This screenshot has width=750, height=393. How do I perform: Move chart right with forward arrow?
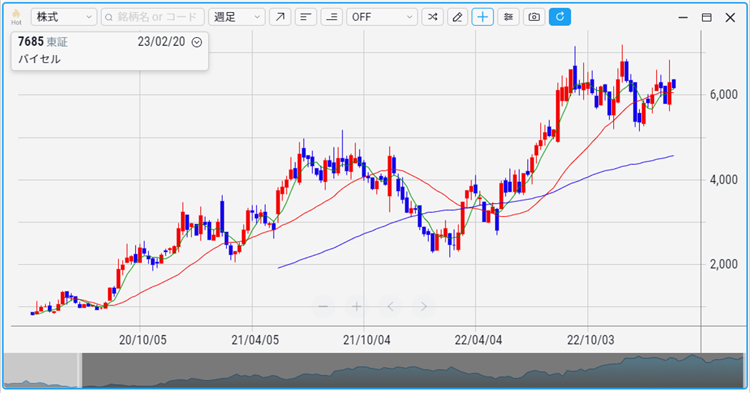[424, 306]
